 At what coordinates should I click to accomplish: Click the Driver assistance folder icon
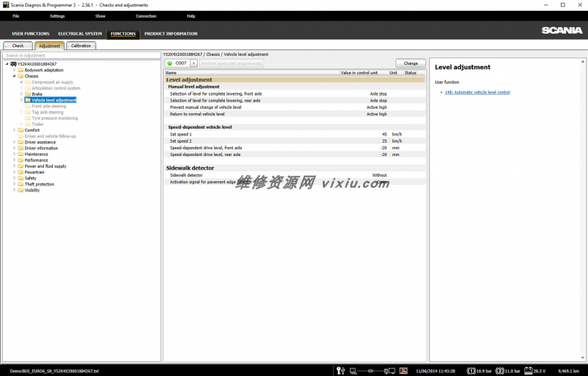21,142
